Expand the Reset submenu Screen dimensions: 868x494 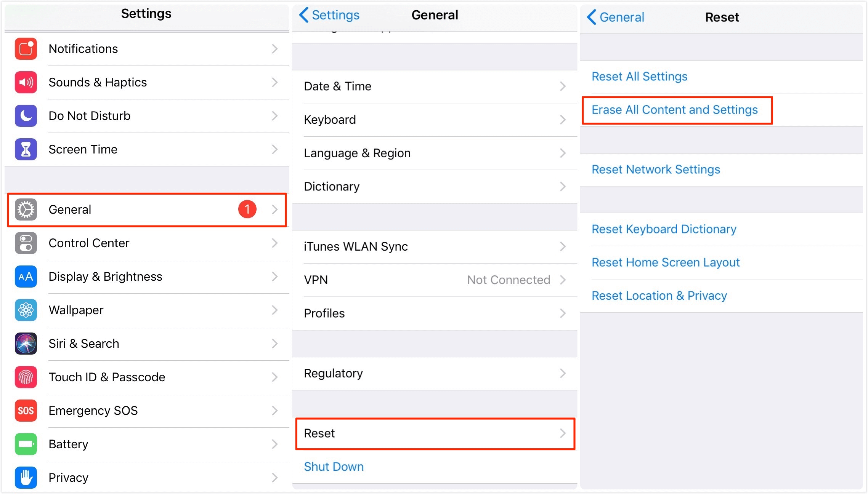coord(433,433)
